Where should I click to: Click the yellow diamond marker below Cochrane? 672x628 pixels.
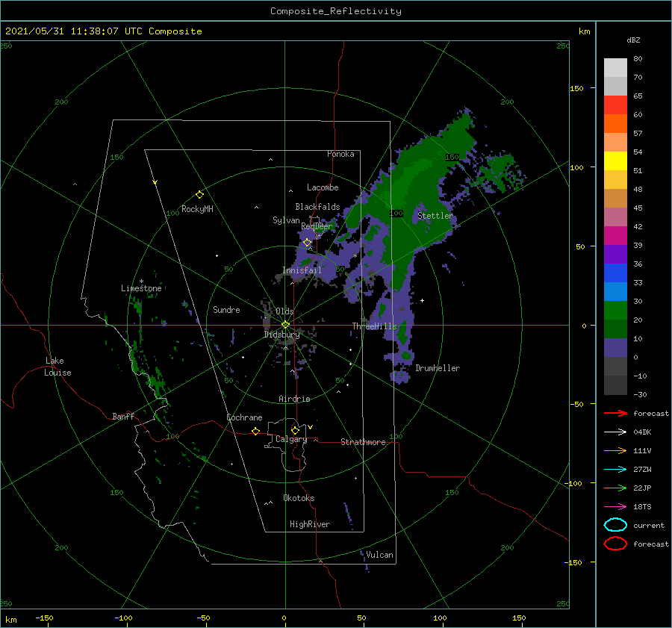pyautogui.click(x=256, y=431)
